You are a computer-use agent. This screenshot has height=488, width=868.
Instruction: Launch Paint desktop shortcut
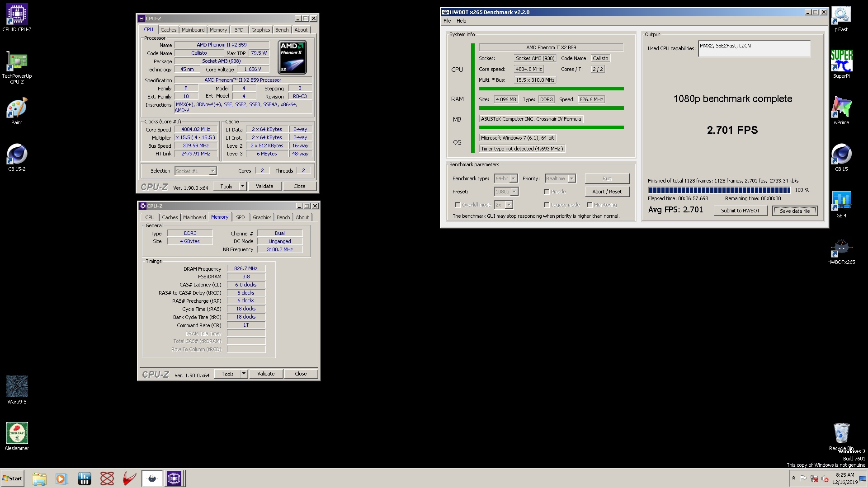point(17,111)
